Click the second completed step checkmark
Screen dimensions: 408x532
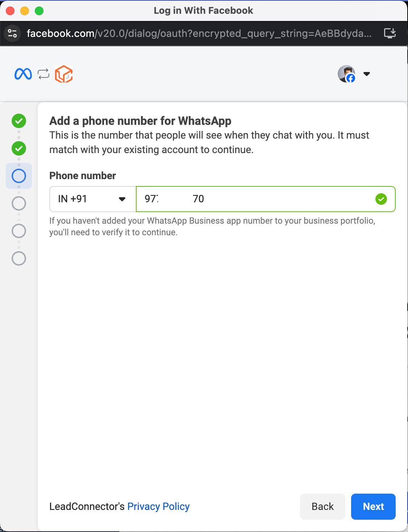click(19, 148)
